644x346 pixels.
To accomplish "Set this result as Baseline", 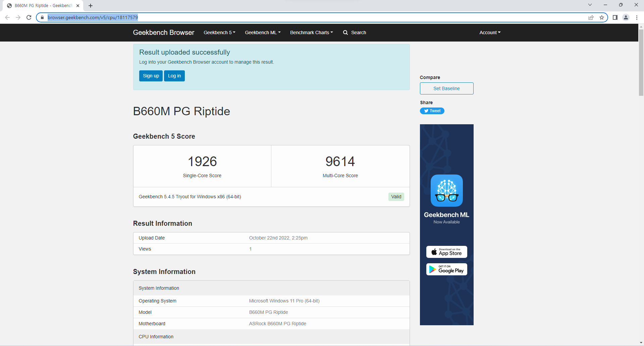I will pyautogui.click(x=446, y=88).
